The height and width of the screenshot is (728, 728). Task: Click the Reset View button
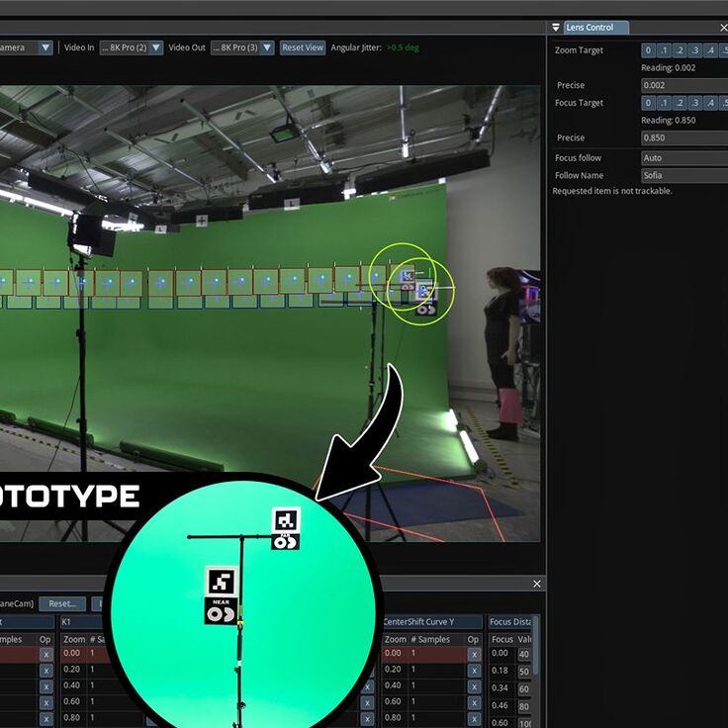(303, 47)
